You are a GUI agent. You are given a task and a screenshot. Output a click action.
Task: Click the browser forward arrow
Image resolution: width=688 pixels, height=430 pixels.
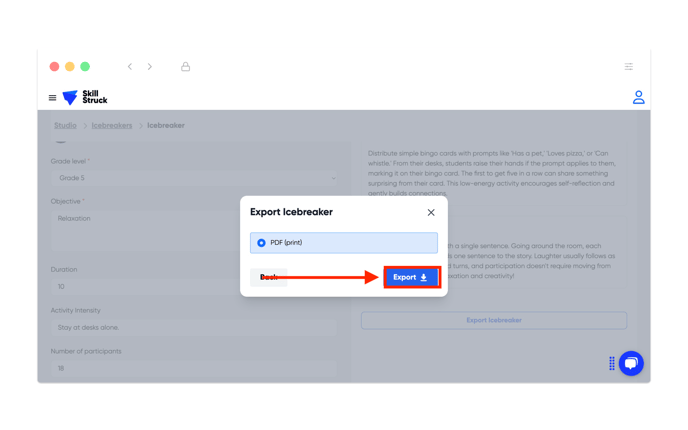pyautogui.click(x=150, y=67)
